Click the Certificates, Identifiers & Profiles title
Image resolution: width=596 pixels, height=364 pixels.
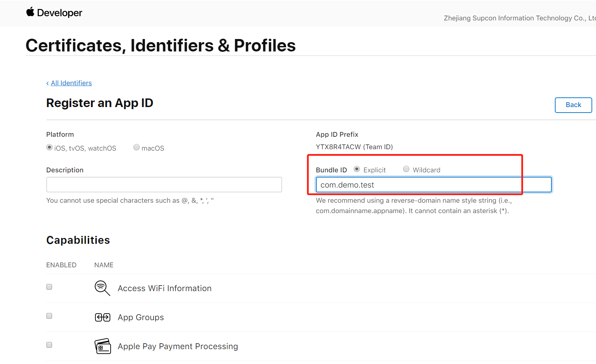coord(161,46)
